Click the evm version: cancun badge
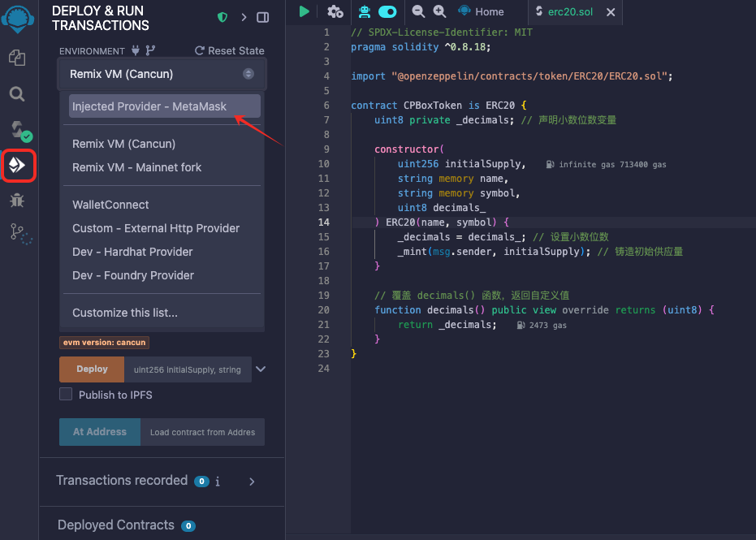 pos(104,343)
